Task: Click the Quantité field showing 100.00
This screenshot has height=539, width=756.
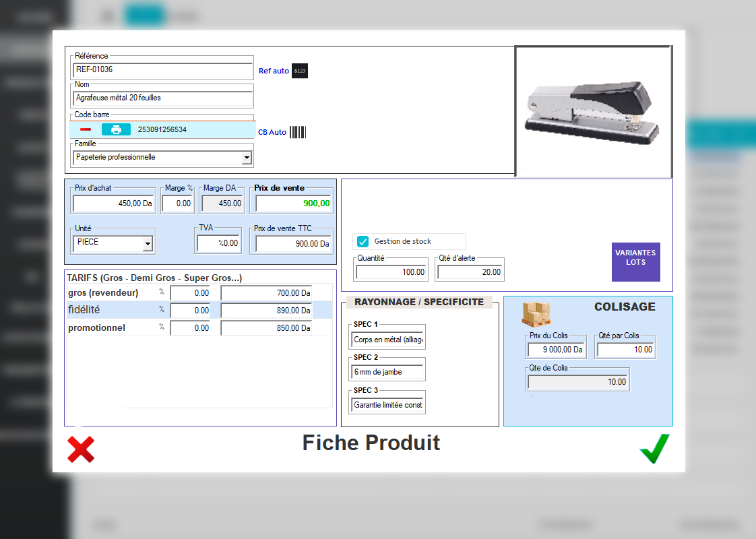Action: pos(391,271)
